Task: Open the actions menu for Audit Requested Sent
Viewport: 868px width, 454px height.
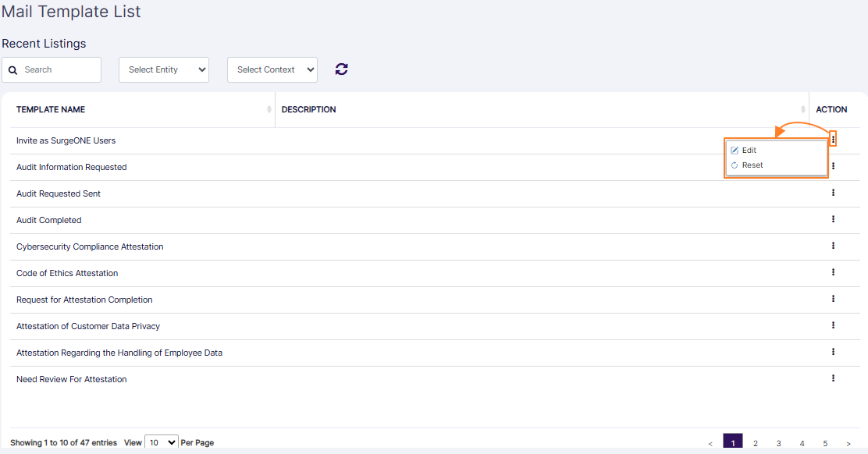Action: click(833, 193)
